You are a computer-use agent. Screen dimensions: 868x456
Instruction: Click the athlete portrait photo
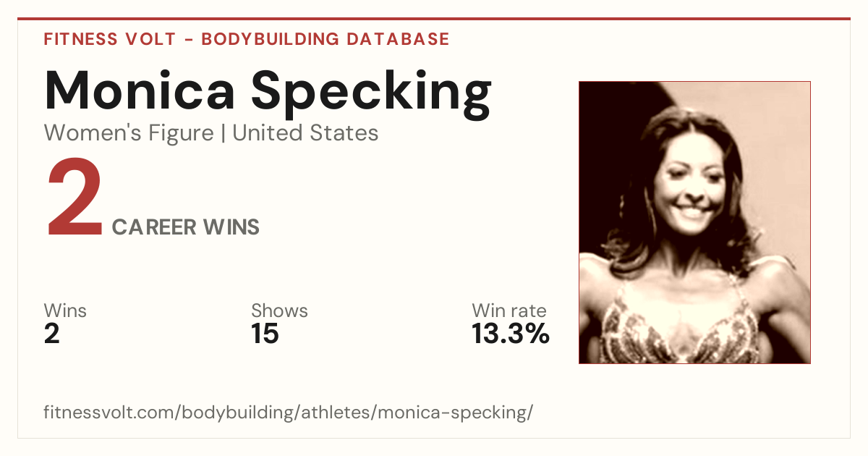pyautogui.click(x=694, y=222)
